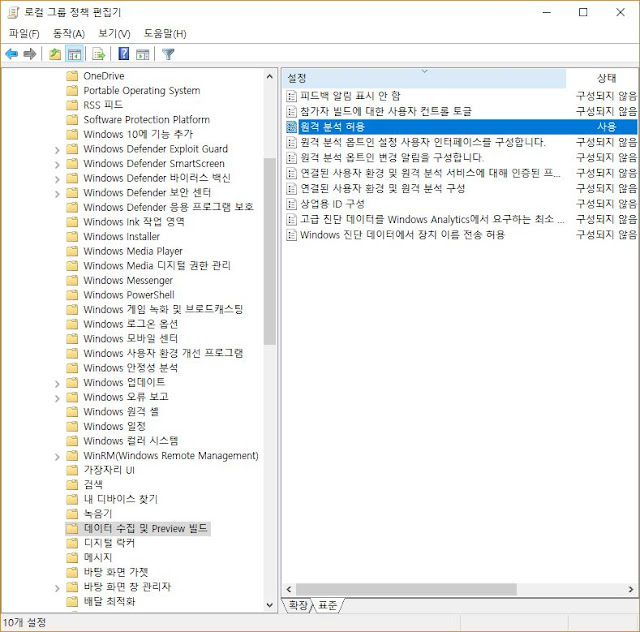Select 참가자 빌드에 대한 사용자 컨트롤 토글
The image size is (640, 632).
tap(386, 111)
